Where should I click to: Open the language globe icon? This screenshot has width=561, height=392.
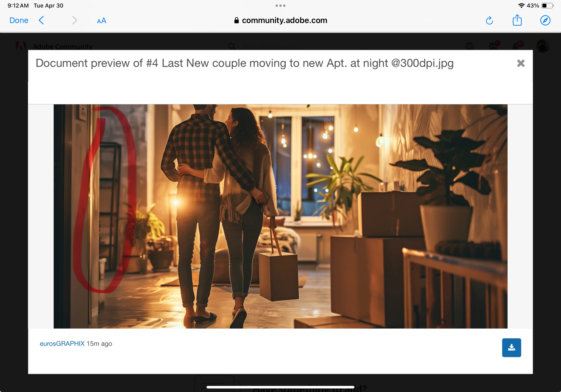[469, 46]
